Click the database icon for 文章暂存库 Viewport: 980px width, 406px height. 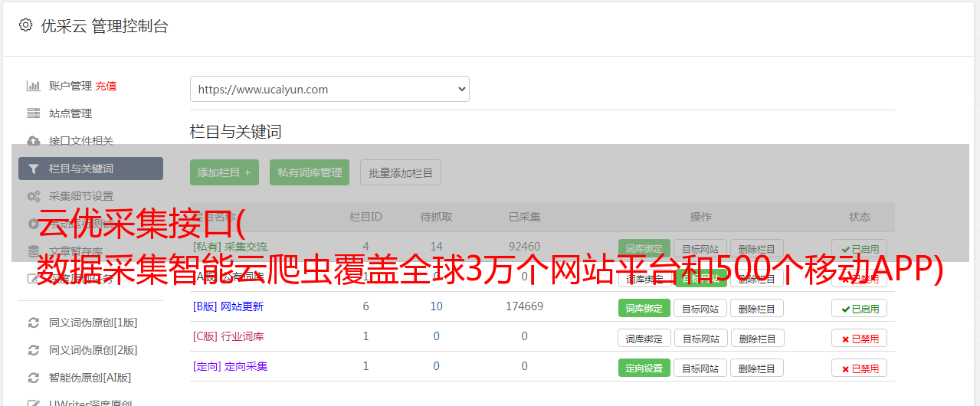[34, 251]
